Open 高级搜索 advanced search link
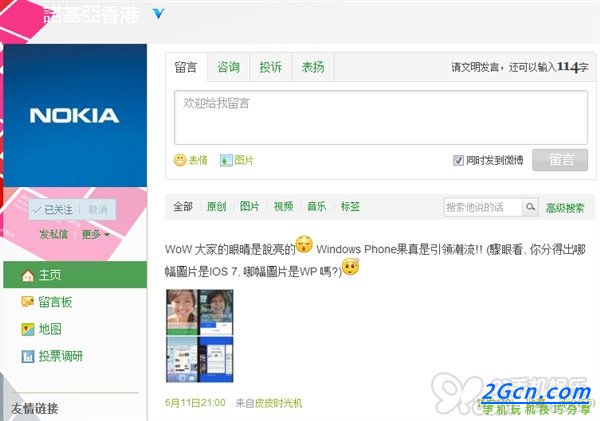This screenshot has width=600, height=421. (x=565, y=208)
